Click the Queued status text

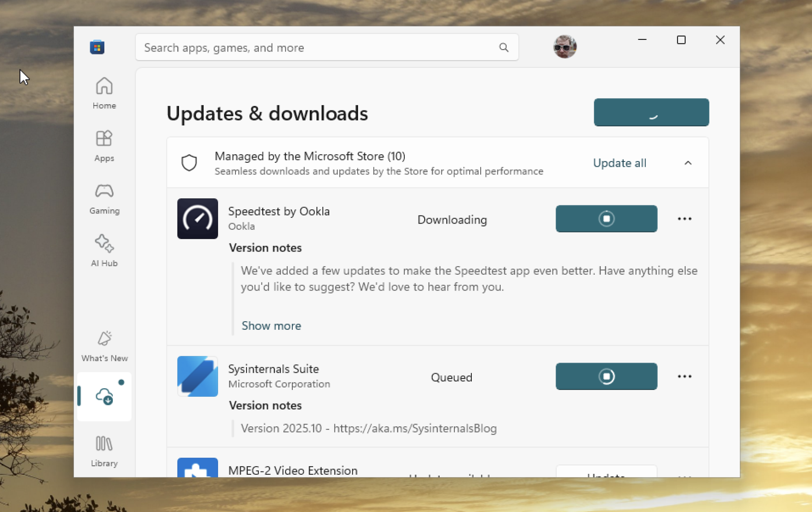451,378
